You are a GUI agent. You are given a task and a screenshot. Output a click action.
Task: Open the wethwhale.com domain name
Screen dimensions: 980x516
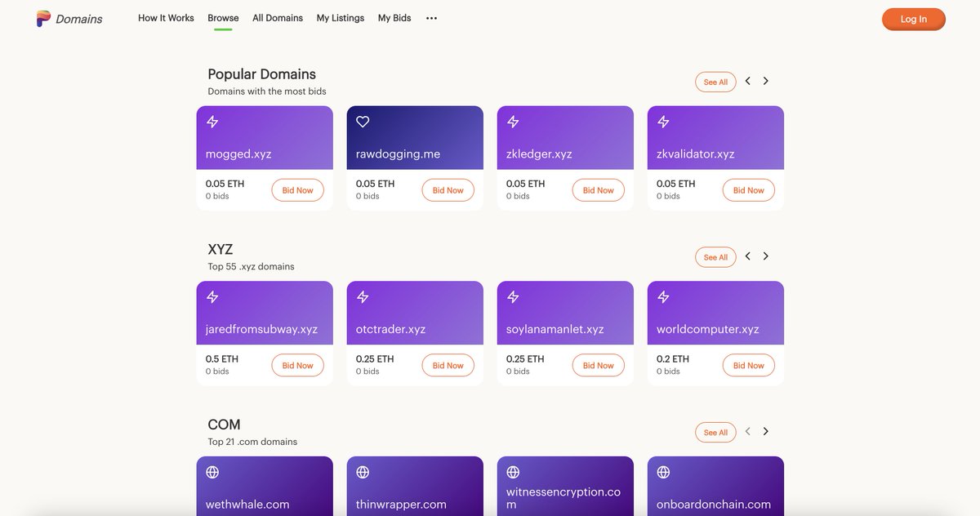[247, 504]
